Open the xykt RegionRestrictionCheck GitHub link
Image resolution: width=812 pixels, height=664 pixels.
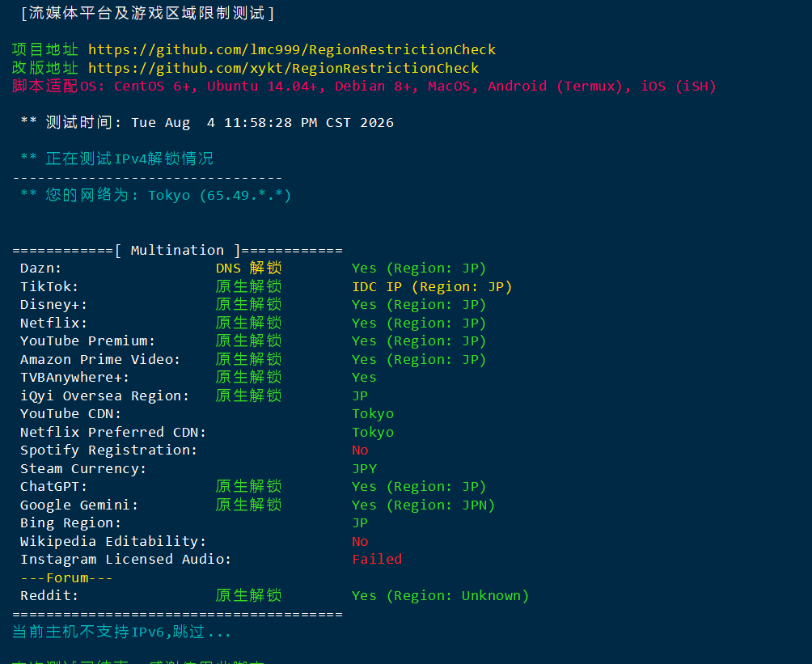point(283,69)
